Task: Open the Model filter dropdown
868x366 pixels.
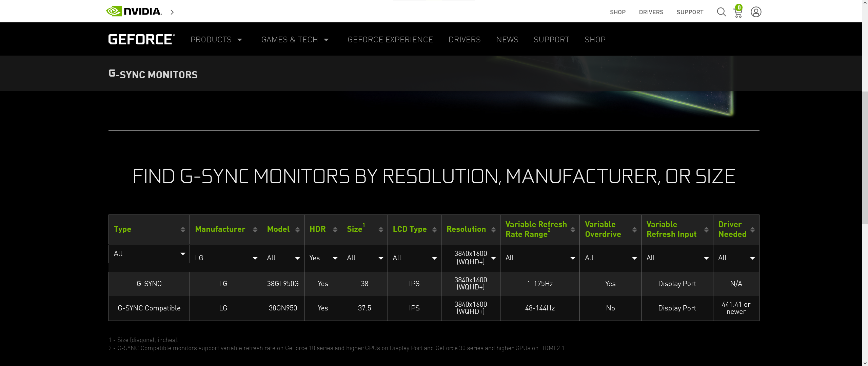Action: click(283, 258)
